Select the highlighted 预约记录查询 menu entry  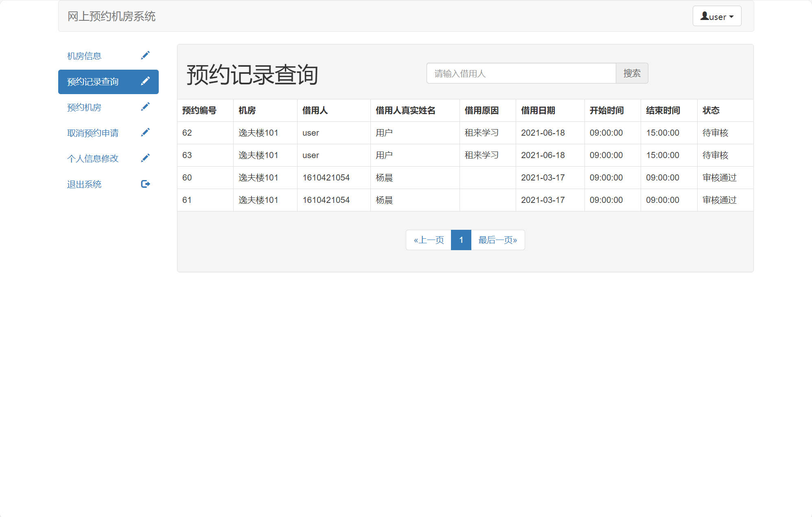pos(92,81)
